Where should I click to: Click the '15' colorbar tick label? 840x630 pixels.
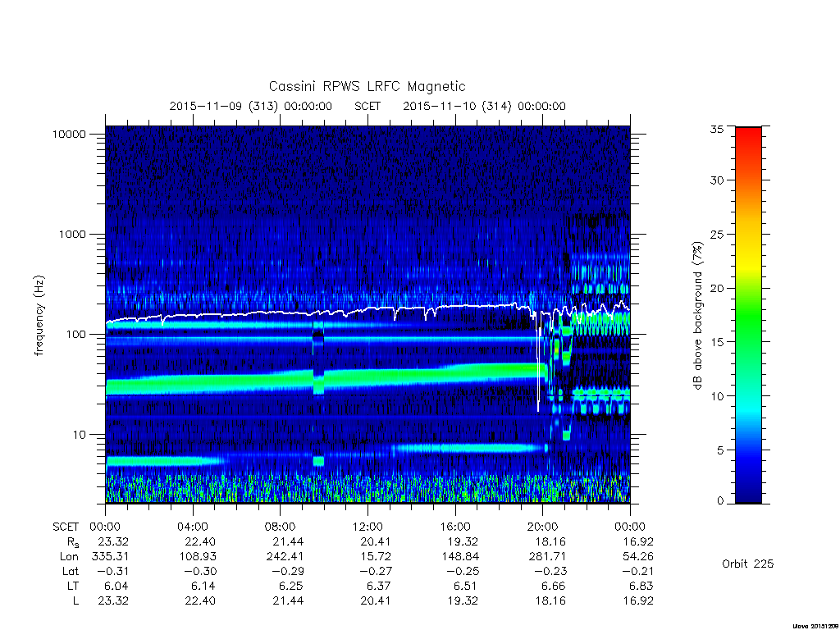[716, 342]
